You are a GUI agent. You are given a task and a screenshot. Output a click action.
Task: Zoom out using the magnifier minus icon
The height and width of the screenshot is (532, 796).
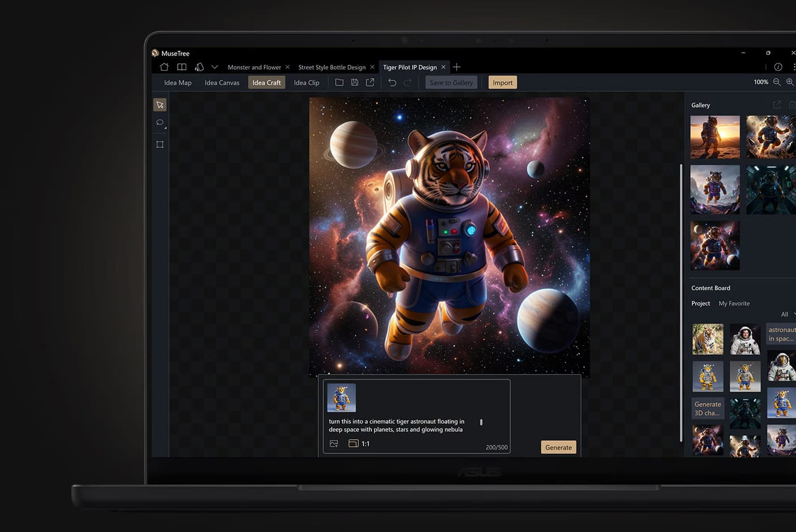[777, 82]
